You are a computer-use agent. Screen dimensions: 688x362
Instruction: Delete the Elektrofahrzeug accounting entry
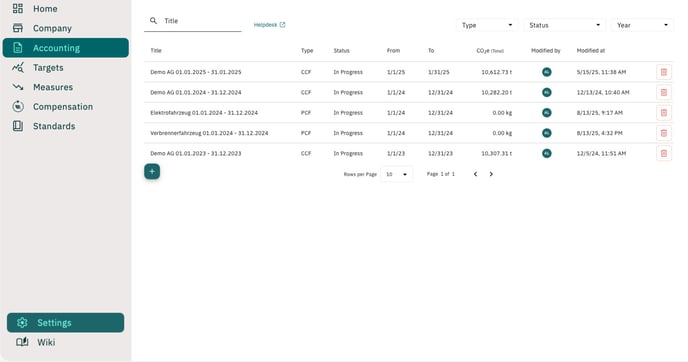point(663,113)
